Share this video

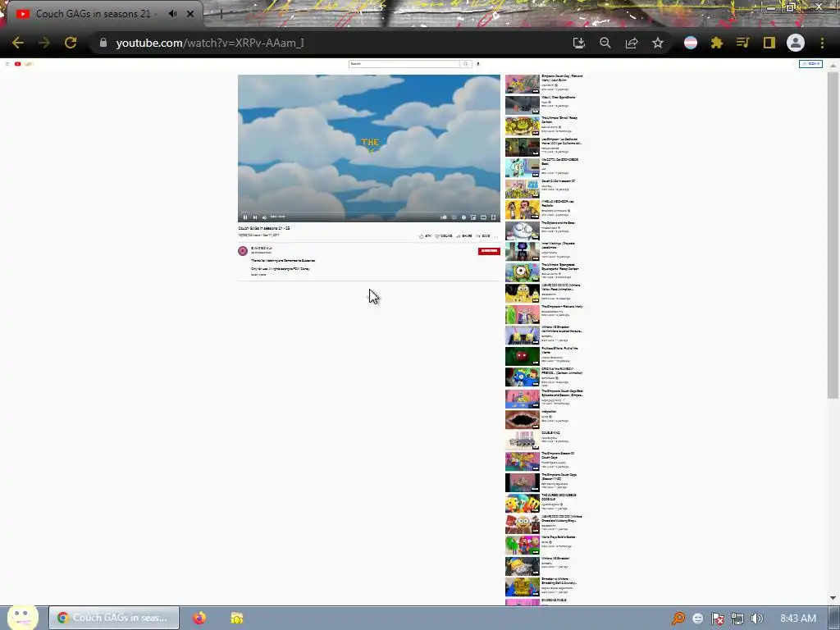464,235
